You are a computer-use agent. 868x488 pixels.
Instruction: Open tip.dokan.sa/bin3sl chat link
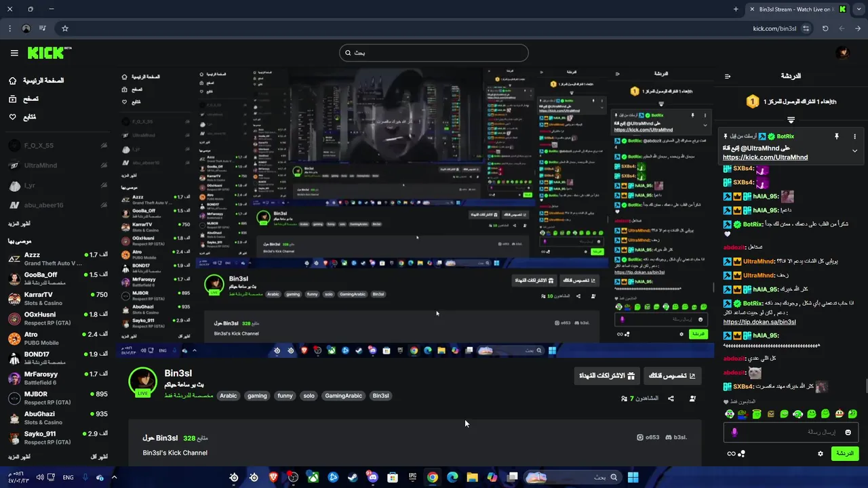759,322
